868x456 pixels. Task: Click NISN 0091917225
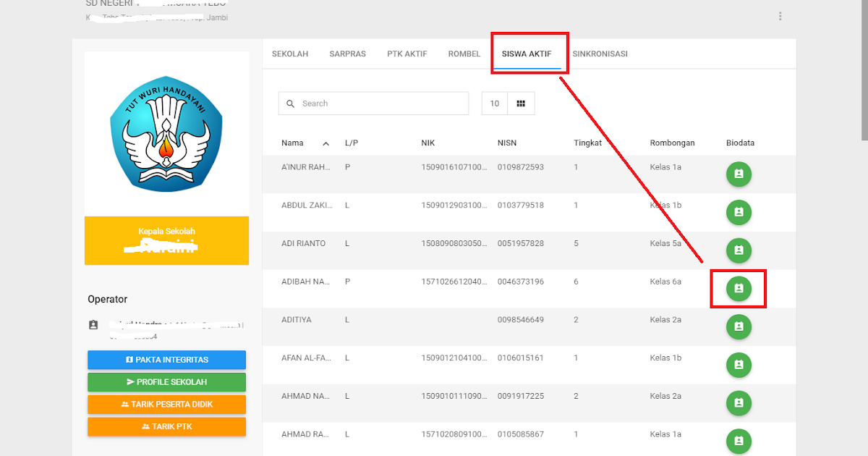coord(521,396)
